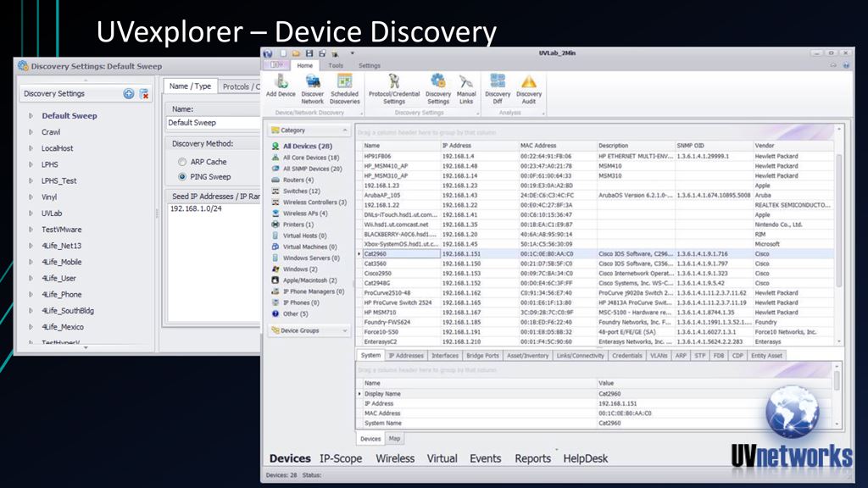Open the Bridge Ports detail tab
Image resolution: width=868 pixels, height=488 pixels.
pos(482,356)
